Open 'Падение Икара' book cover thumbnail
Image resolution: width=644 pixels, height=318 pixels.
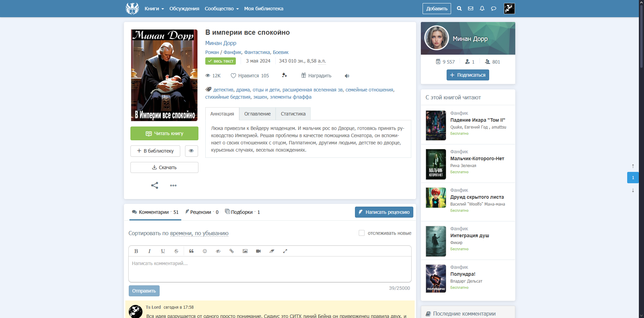[x=436, y=125]
